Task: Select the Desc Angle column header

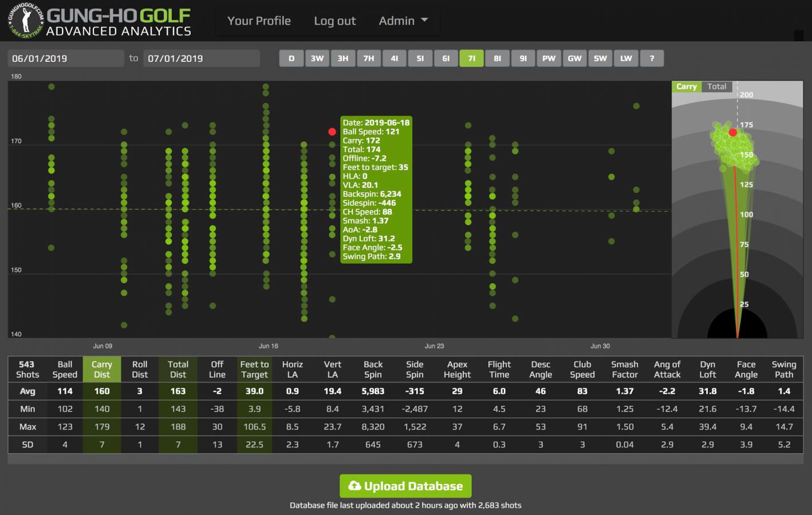Action: [x=541, y=369]
